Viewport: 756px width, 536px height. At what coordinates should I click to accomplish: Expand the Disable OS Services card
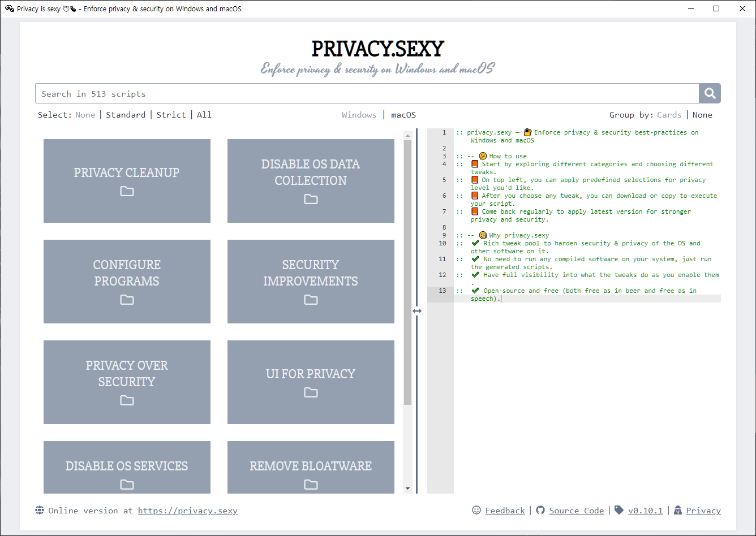127,467
